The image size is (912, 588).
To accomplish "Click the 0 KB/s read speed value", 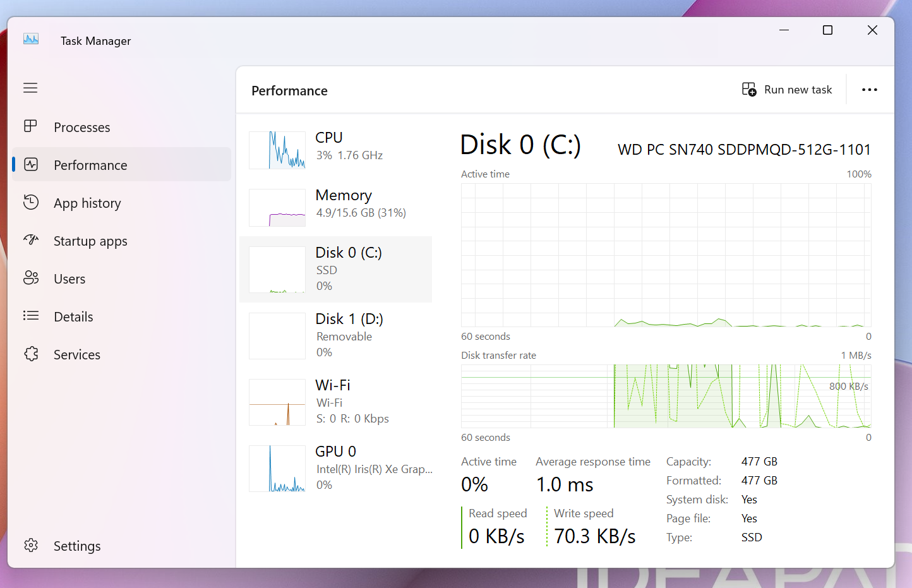I will (496, 536).
